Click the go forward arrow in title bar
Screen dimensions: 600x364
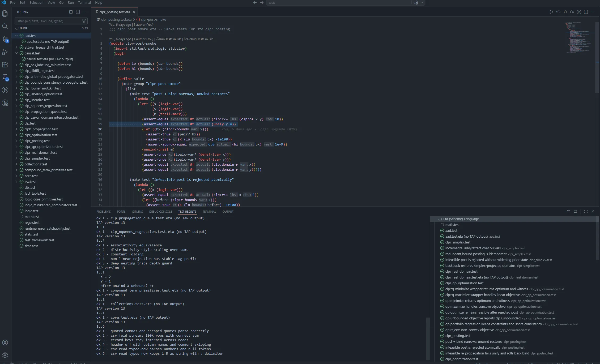click(262, 3)
